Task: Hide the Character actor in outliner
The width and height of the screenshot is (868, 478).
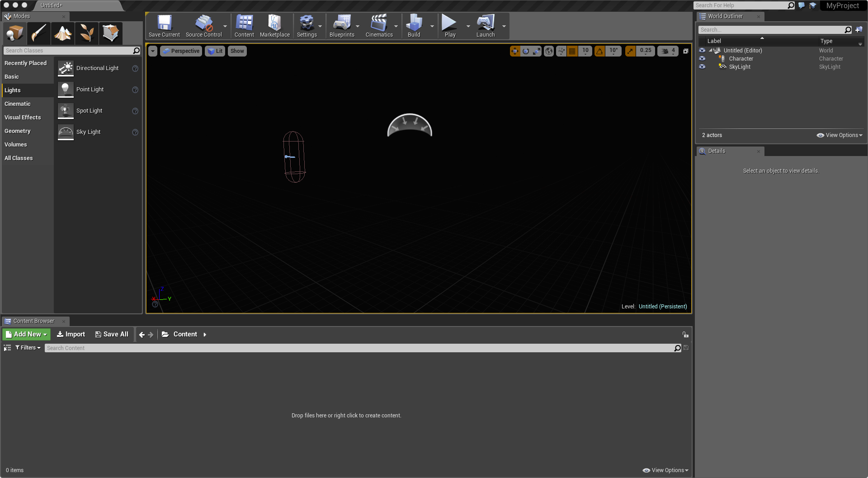Action: (x=702, y=58)
